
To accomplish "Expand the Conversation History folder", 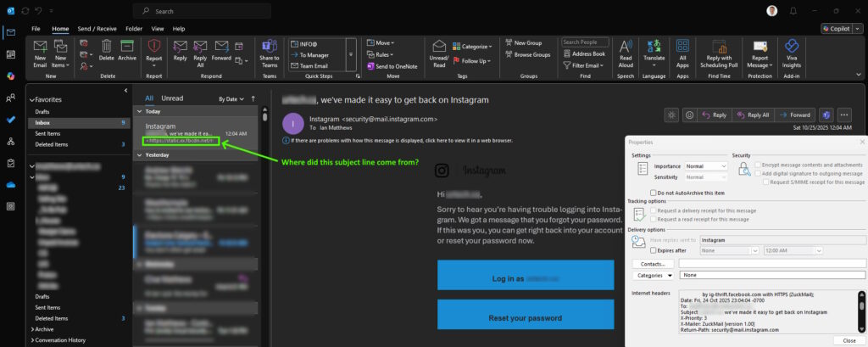I will click(32, 340).
